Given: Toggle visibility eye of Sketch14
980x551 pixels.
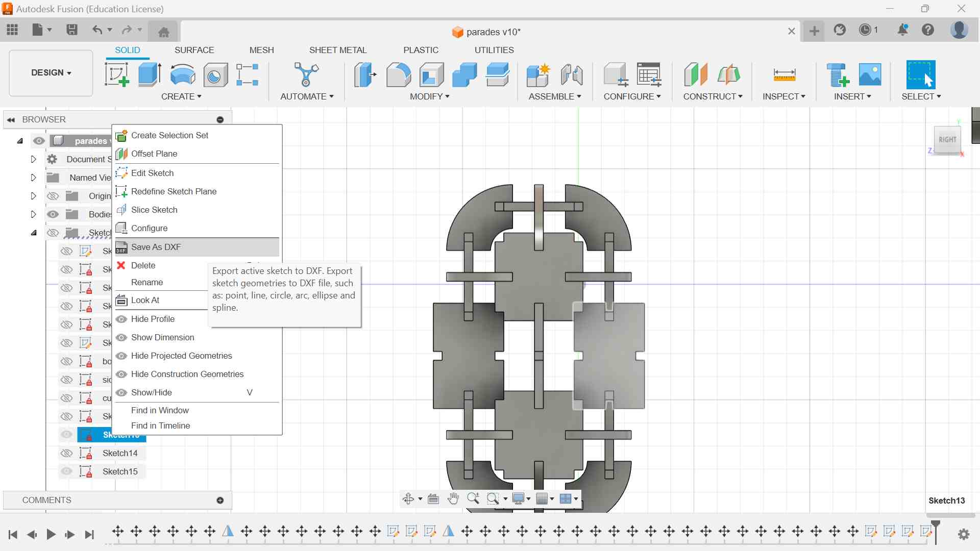Looking at the screenshot, I should coord(66,453).
